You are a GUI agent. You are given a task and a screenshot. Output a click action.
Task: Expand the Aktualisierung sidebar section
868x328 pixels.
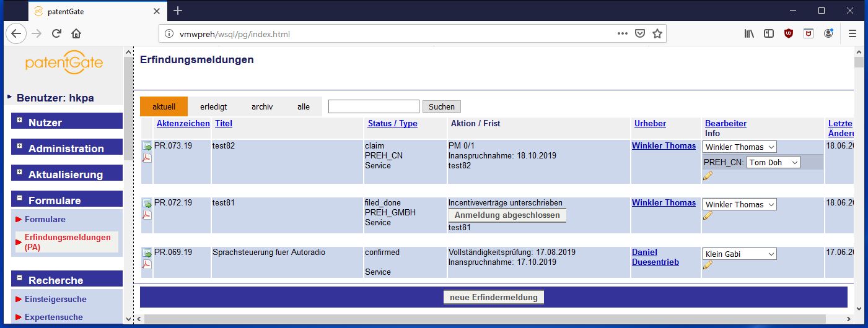pos(20,172)
